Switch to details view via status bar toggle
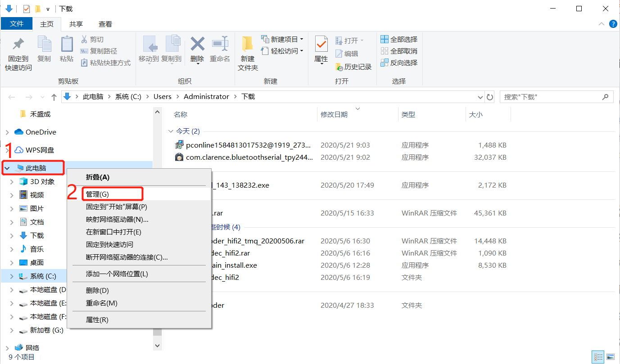The image size is (620, 364). coord(598,356)
